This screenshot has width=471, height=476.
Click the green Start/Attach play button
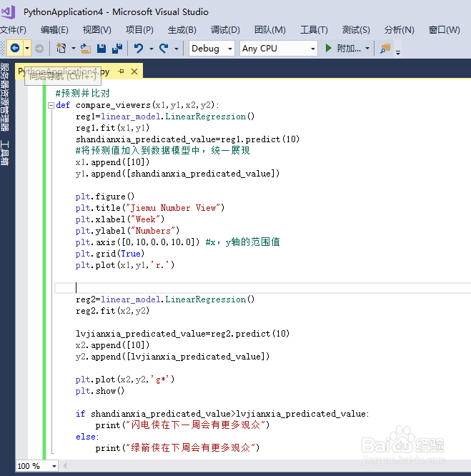click(x=328, y=48)
